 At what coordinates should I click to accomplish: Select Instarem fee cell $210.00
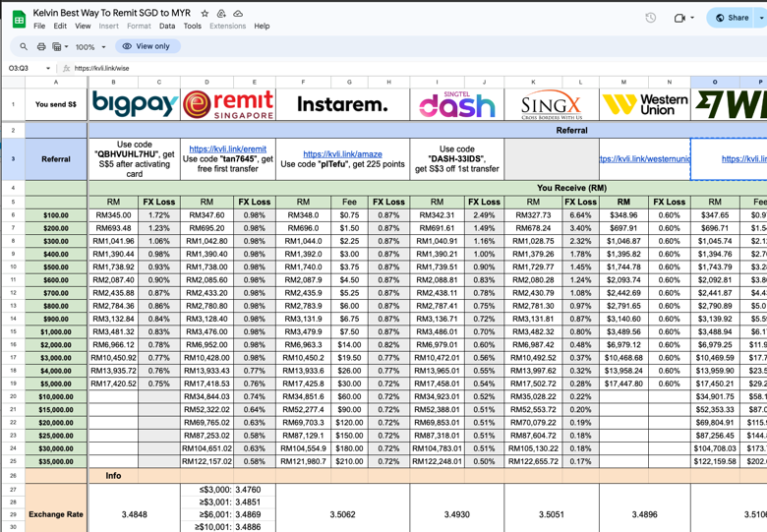pos(349,461)
